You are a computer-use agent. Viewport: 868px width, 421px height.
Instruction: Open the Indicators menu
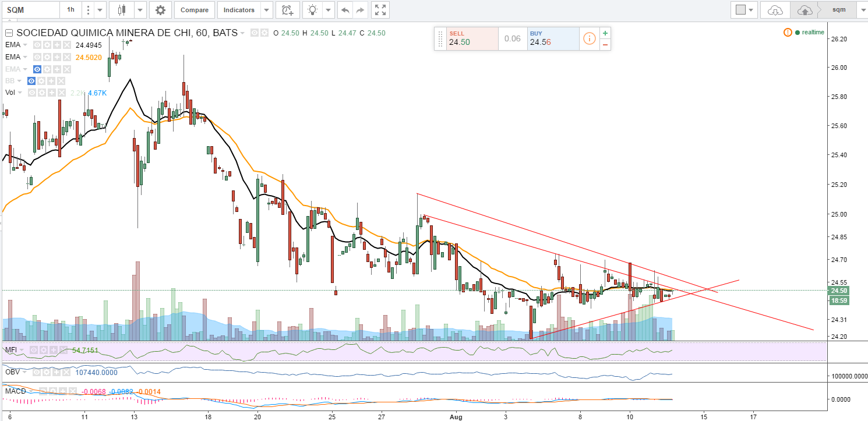tap(239, 10)
